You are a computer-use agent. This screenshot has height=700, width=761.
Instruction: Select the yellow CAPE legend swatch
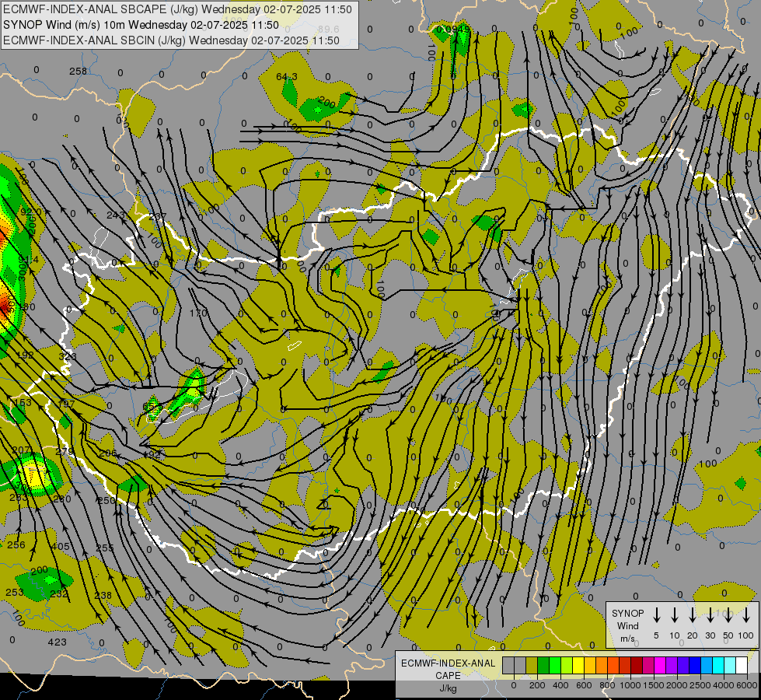coord(578,665)
